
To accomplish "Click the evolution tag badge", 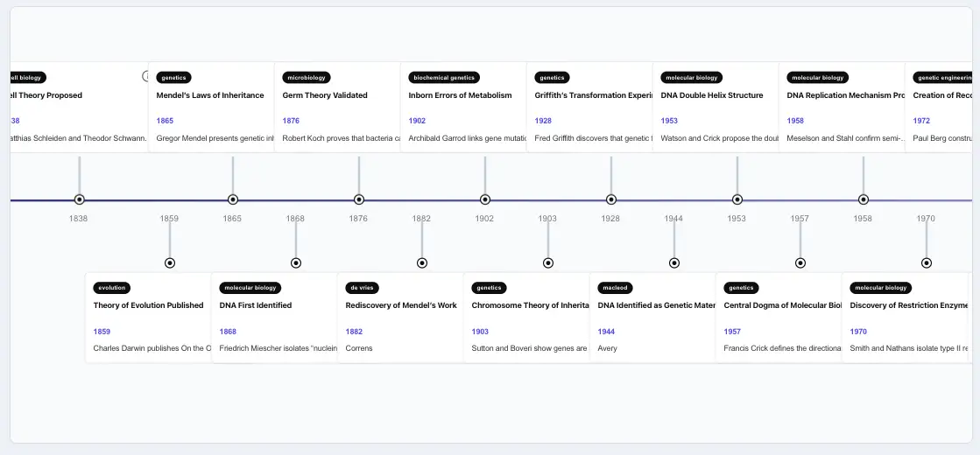I will pyautogui.click(x=112, y=288).
